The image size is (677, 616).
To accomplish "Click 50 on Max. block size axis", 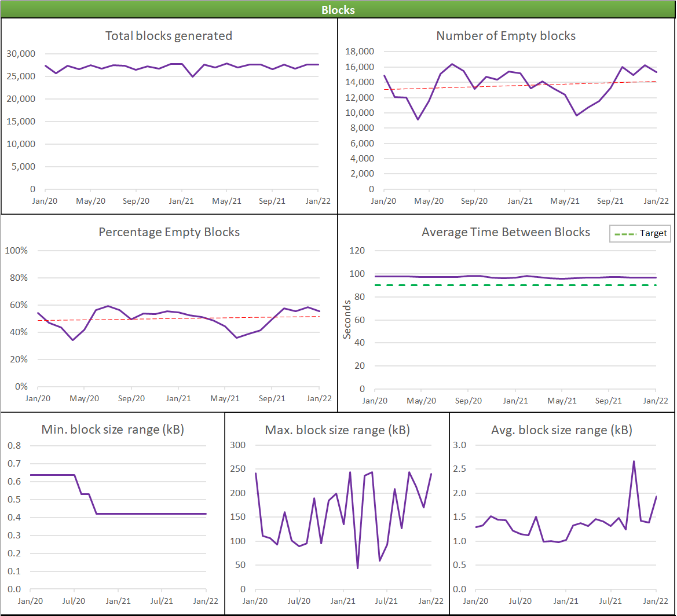I will click(x=240, y=564).
